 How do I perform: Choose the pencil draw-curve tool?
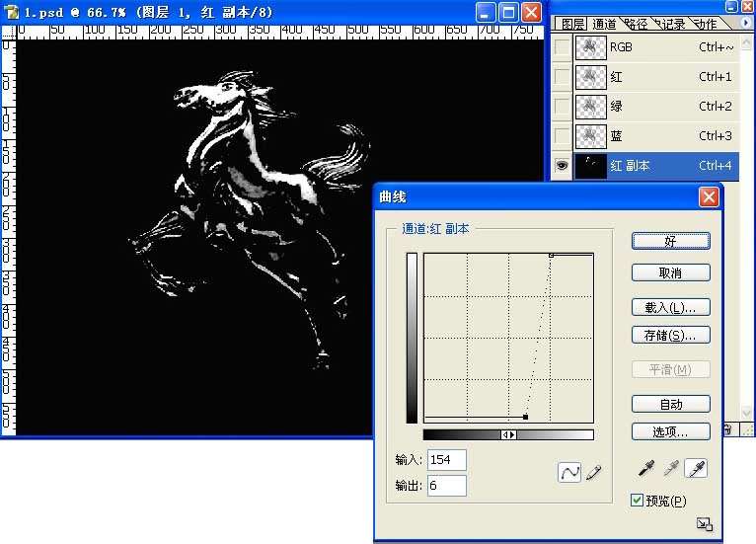coord(593,473)
